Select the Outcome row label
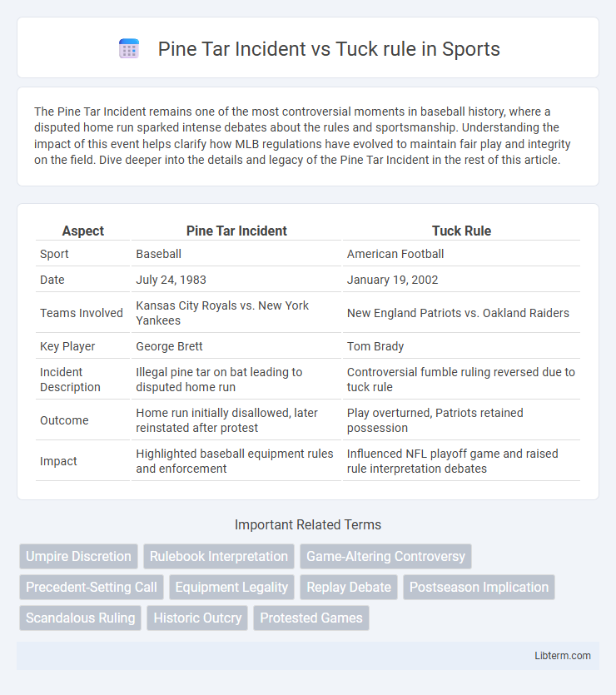616x695 pixels. click(x=83, y=419)
